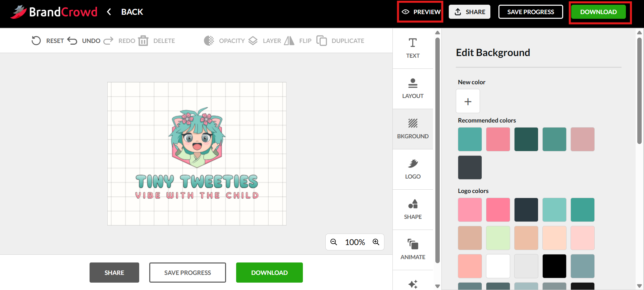Click the tool sidebar's vertical scrollbar
The height and width of the screenshot is (290, 644).
coord(437,150)
